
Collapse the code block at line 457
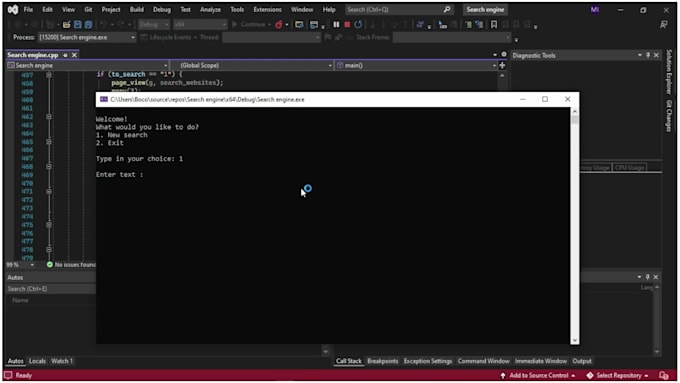point(49,75)
